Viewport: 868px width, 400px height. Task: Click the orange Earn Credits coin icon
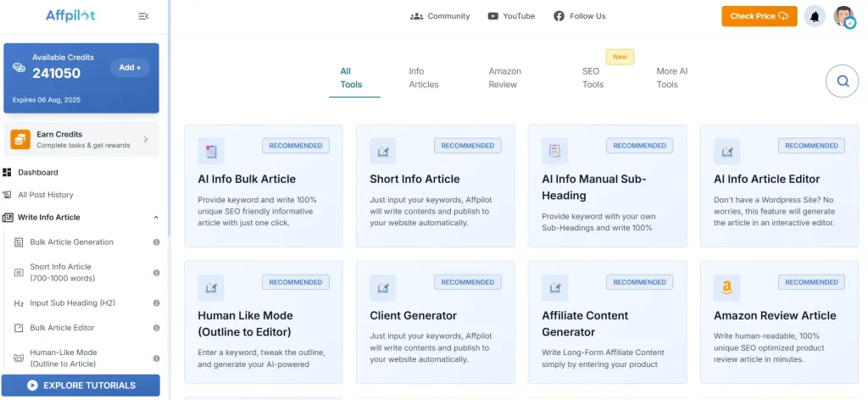[20, 140]
